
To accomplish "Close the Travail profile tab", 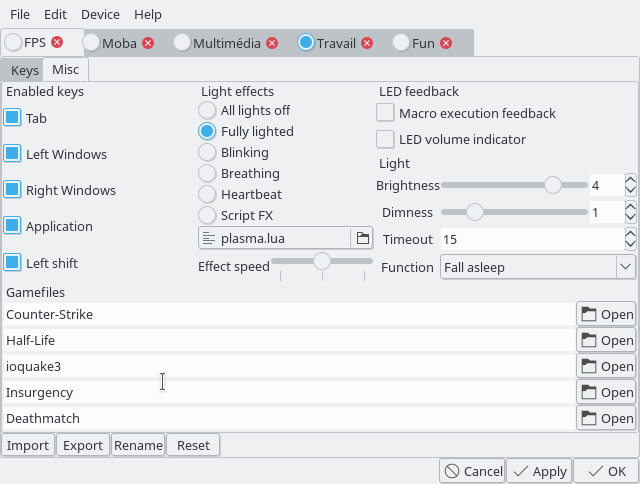I will (367, 43).
